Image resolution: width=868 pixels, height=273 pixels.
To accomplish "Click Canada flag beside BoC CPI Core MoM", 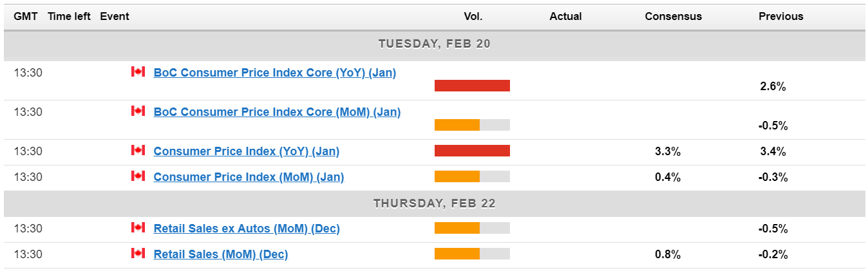I will click(x=138, y=111).
